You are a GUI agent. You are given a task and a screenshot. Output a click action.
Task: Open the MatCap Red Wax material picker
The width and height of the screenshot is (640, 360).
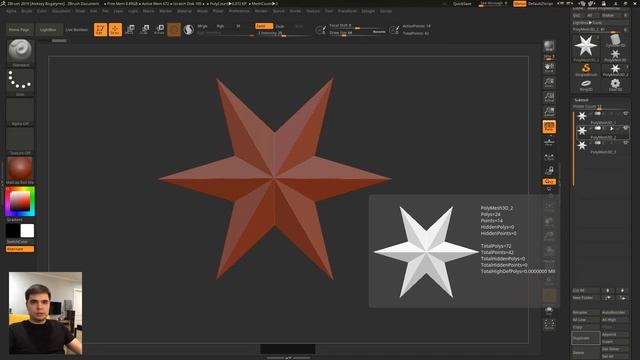(x=20, y=171)
